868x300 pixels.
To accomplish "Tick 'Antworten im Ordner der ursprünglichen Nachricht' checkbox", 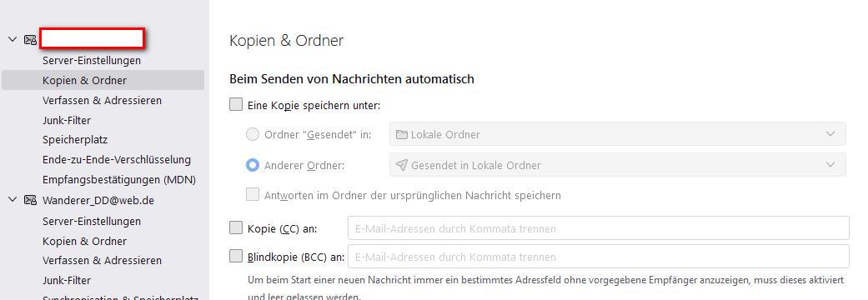I will [x=253, y=195].
